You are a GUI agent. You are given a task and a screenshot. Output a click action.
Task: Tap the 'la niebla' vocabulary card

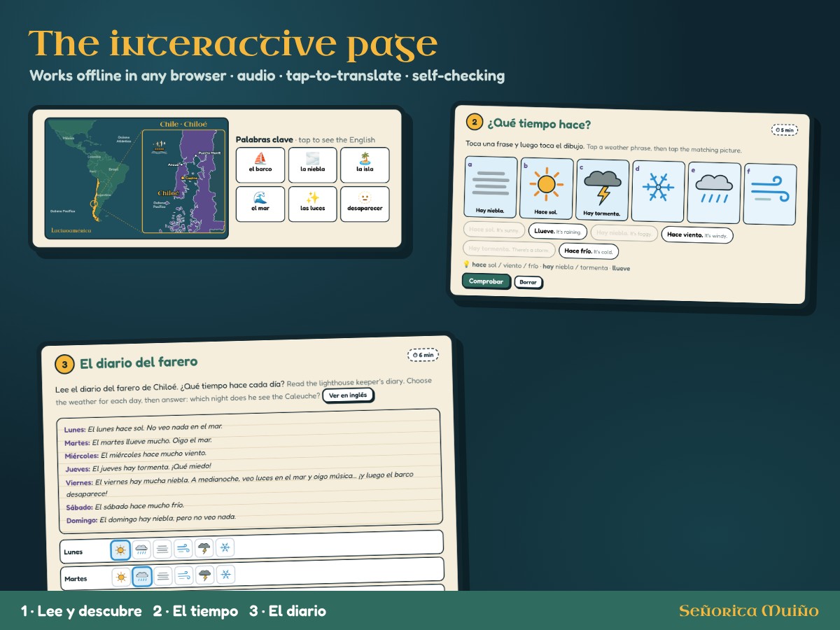click(x=312, y=165)
